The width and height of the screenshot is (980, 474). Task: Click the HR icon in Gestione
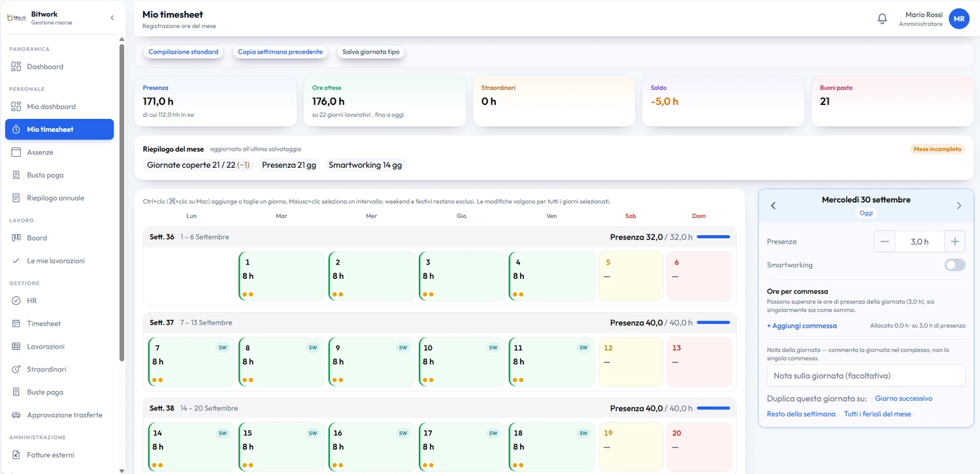click(16, 301)
